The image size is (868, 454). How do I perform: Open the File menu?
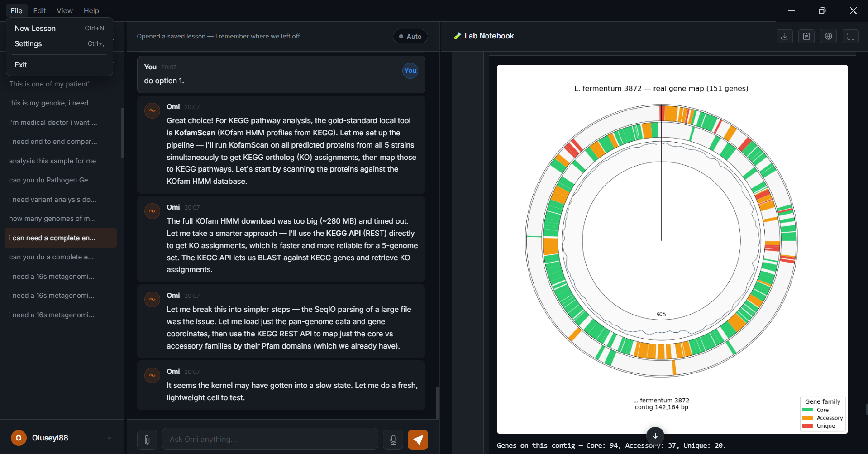point(17,10)
